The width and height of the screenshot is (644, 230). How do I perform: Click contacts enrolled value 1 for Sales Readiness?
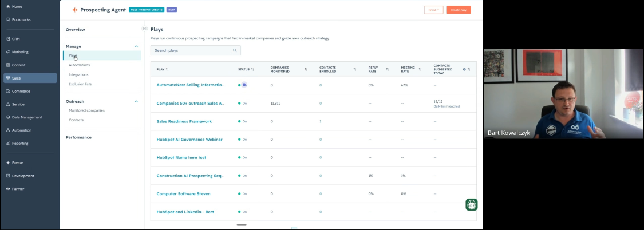321,121
